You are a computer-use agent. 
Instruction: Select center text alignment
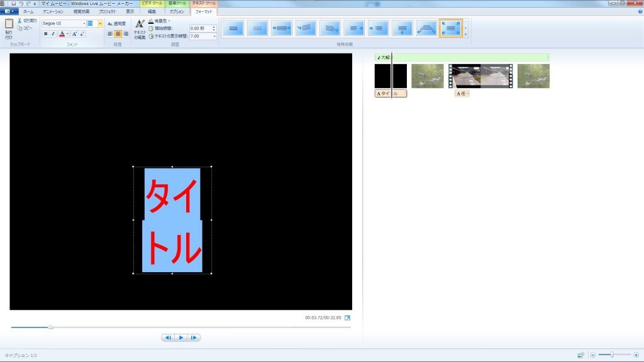click(118, 34)
